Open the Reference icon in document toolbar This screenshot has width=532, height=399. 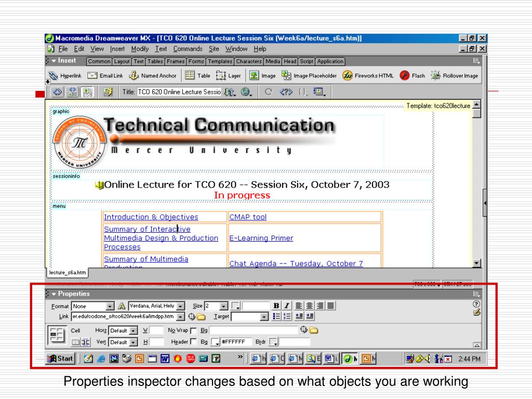click(286, 92)
